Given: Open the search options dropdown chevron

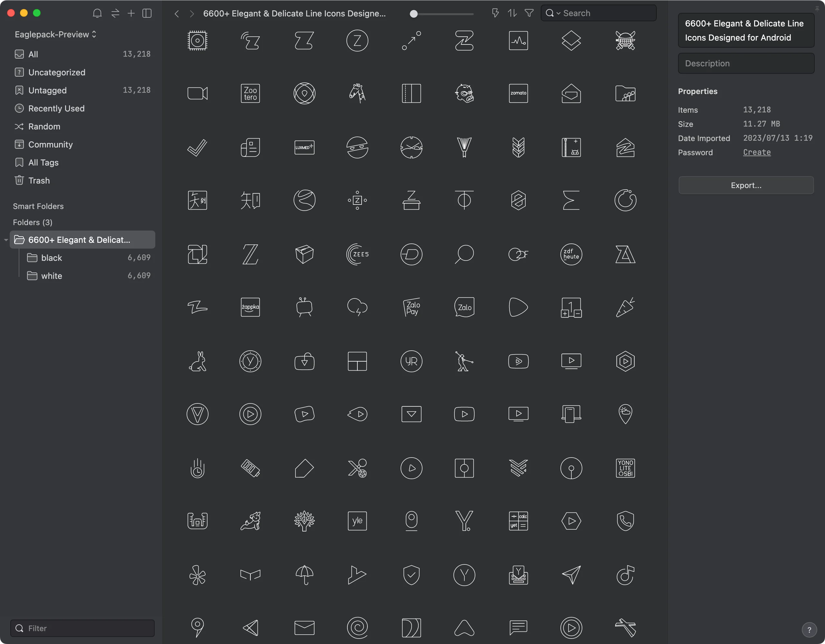Looking at the screenshot, I should coord(558,14).
